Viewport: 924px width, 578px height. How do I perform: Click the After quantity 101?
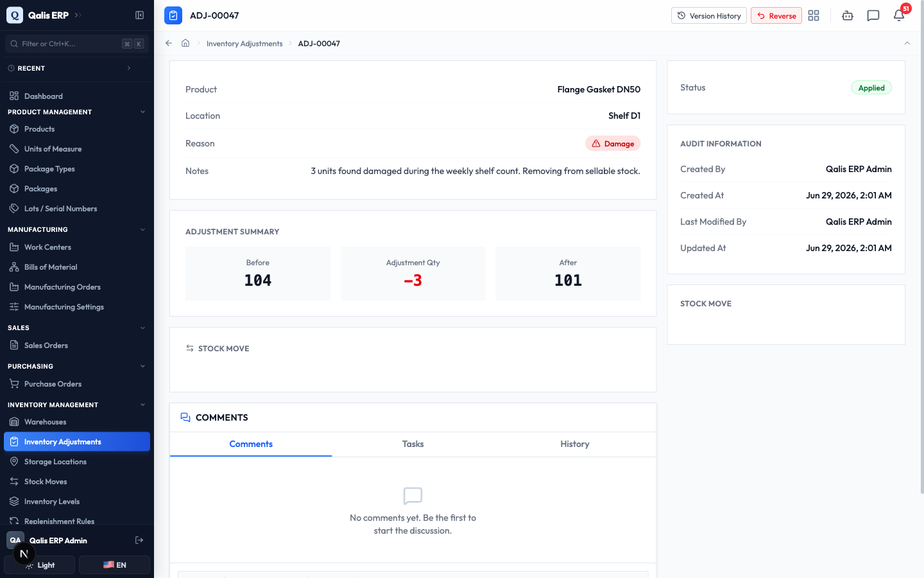[x=568, y=281]
